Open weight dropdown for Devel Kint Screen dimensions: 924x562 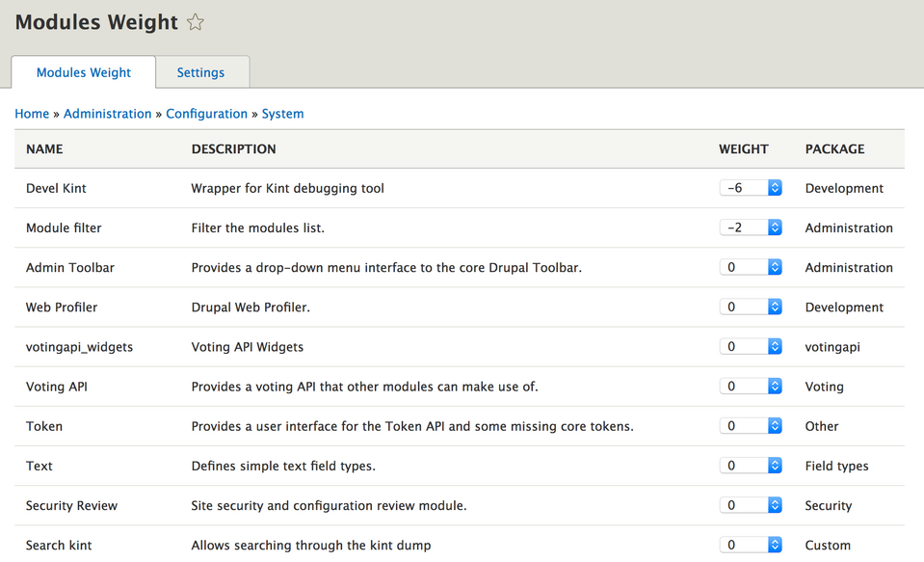click(751, 188)
